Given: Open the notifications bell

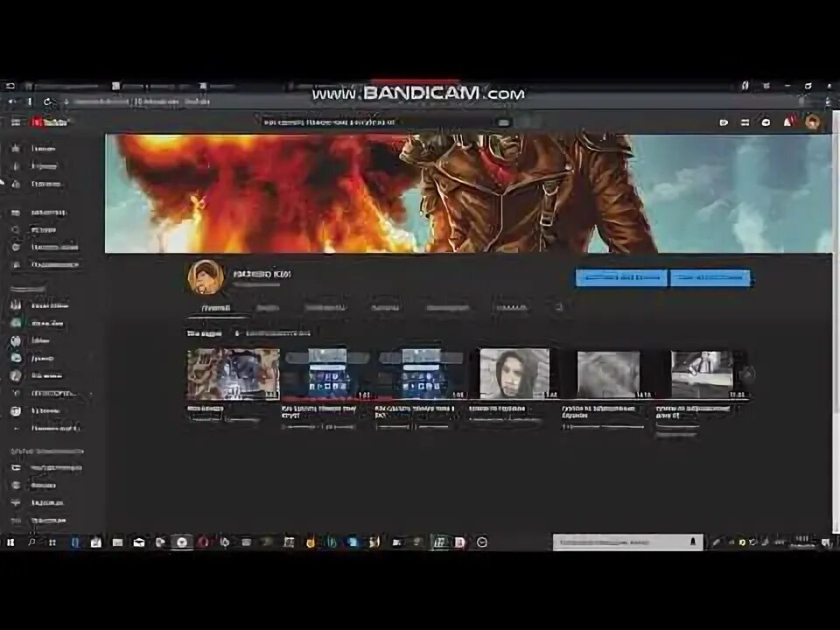Looking at the screenshot, I should [788, 122].
